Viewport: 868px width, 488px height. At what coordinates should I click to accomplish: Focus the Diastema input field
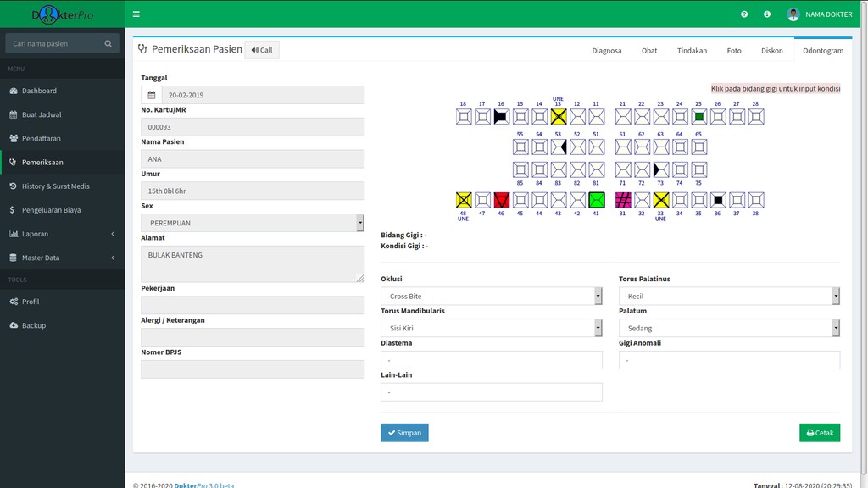coord(492,360)
